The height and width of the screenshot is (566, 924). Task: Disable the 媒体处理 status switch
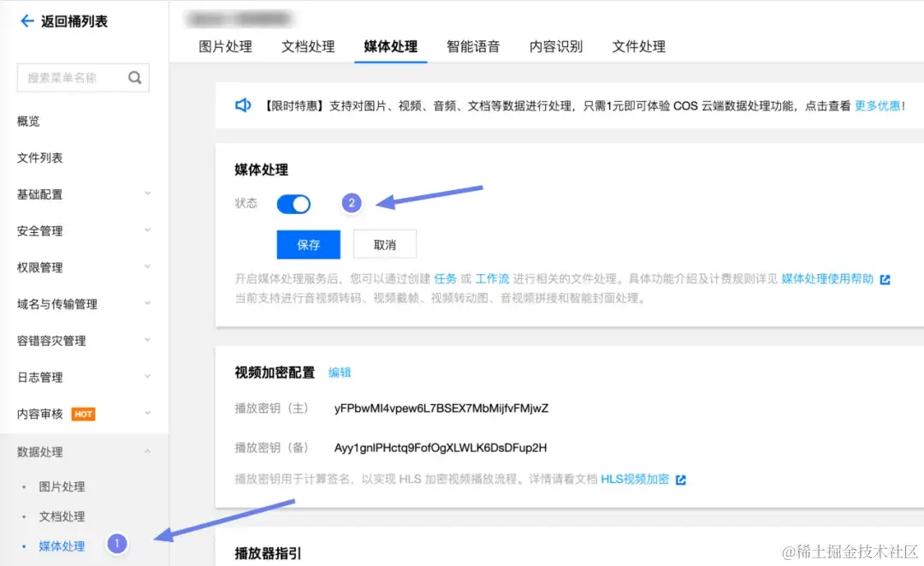[x=293, y=204]
